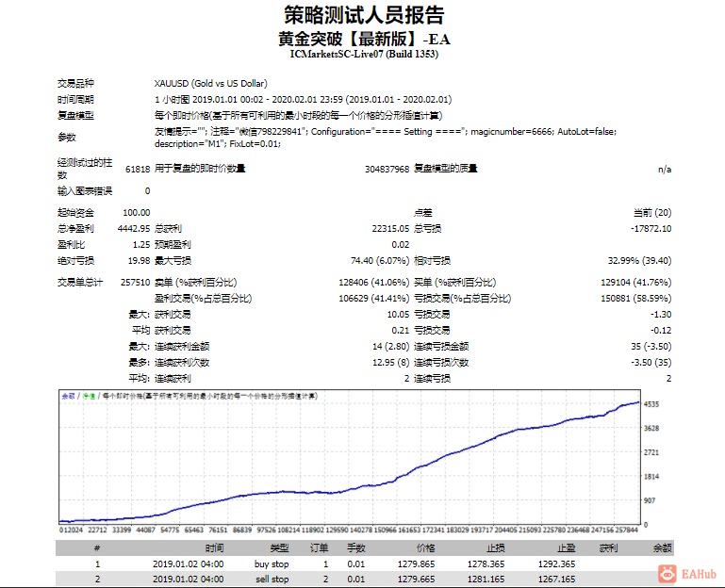Select the symbol XAUUSD (Gold vs US Dollar)

[x=211, y=84]
